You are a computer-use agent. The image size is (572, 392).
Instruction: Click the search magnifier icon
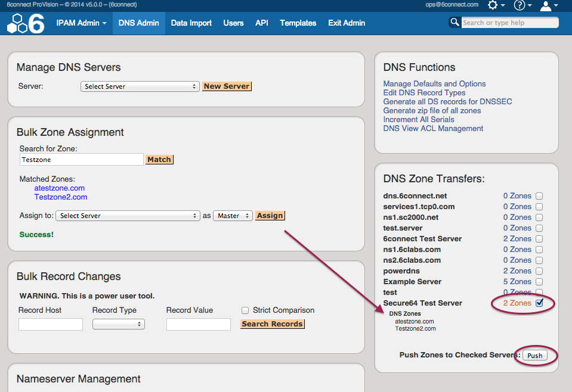tap(454, 22)
